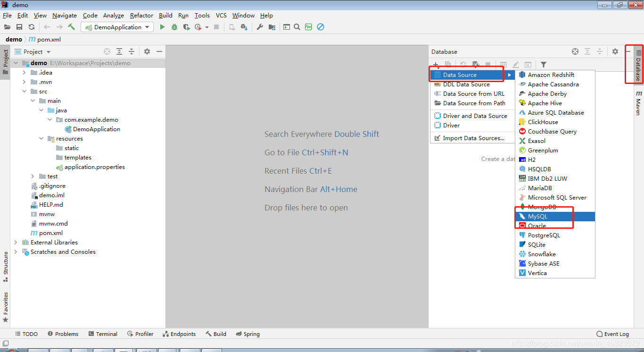This screenshot has height=352, width=644.
Task: Open the Problems tool window
Action: point(63,334)
